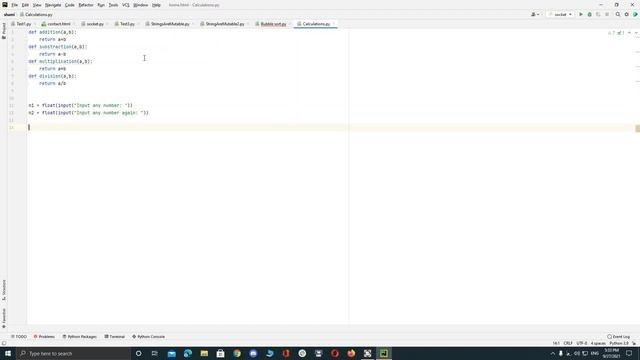Open the VCS menu
This screenshot has height=360, width=640.
click(126, 5)
